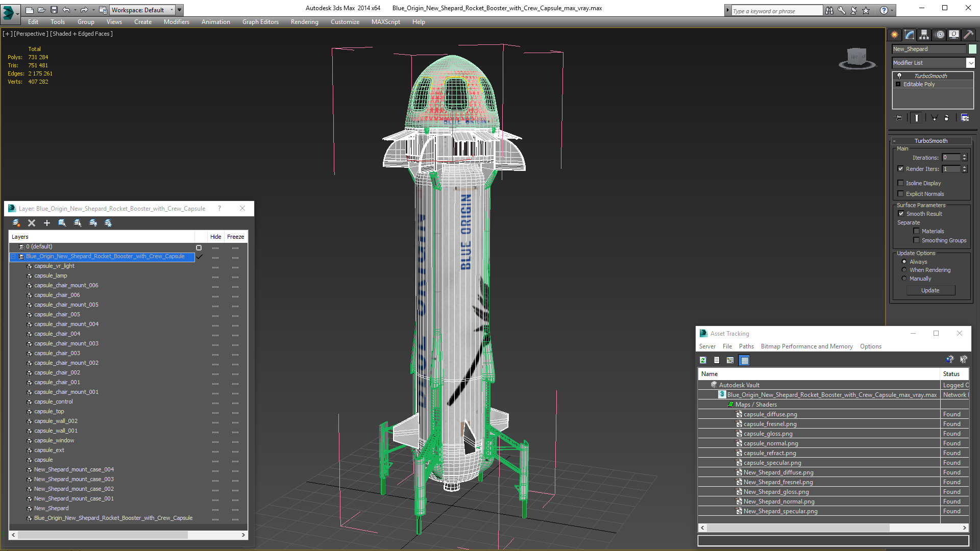The width and height of the screenshot is (980, 551).
Task: Click the Open File folder icon
Action: [42, 10]
